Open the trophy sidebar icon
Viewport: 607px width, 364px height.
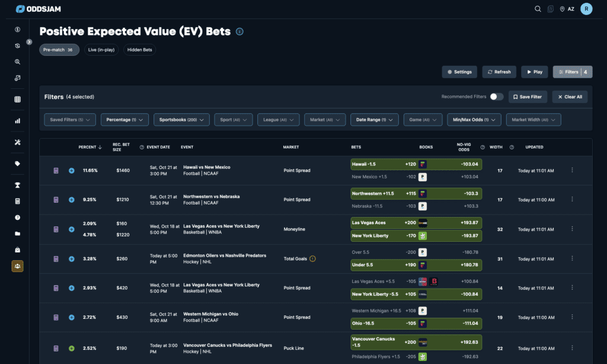click(17, 185)
